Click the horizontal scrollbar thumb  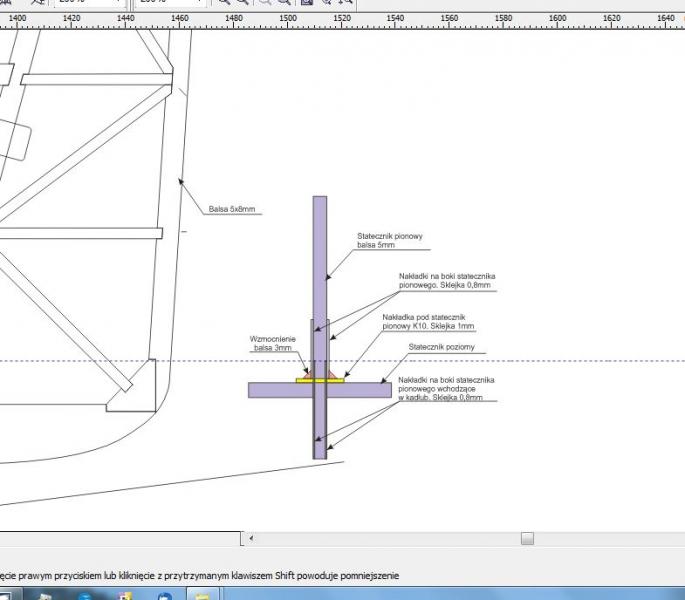527,538
